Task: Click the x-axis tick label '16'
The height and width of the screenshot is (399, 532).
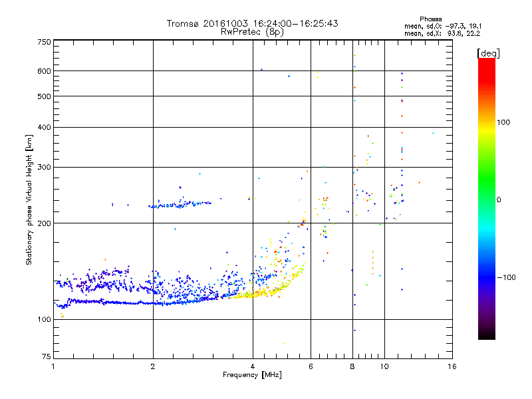Action: (x=452, y=366)
